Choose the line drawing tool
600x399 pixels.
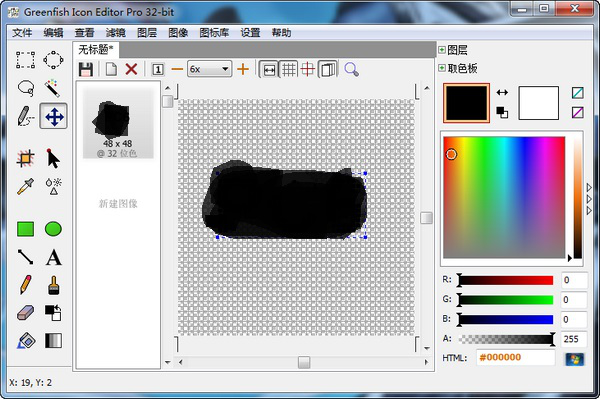pos(25,257)
